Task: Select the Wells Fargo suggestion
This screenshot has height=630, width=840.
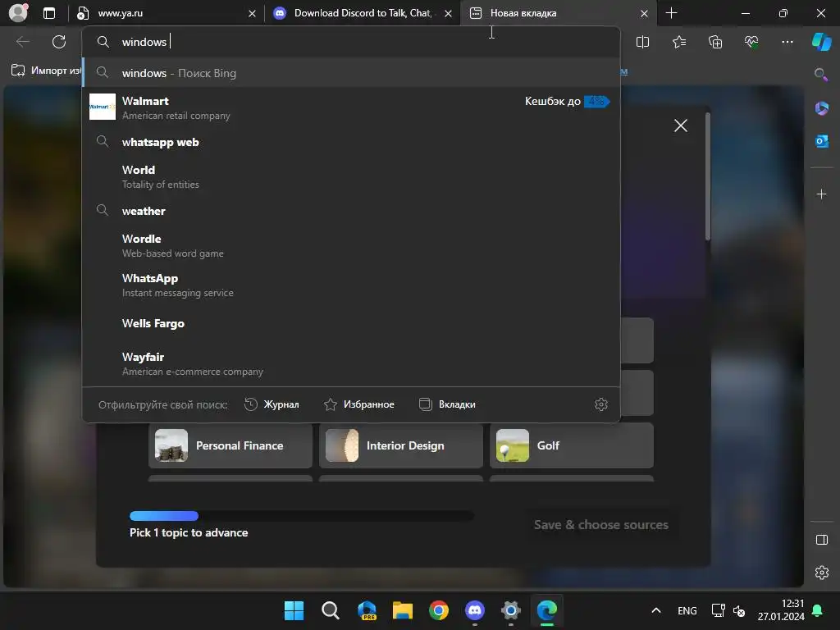Action: 351,323
